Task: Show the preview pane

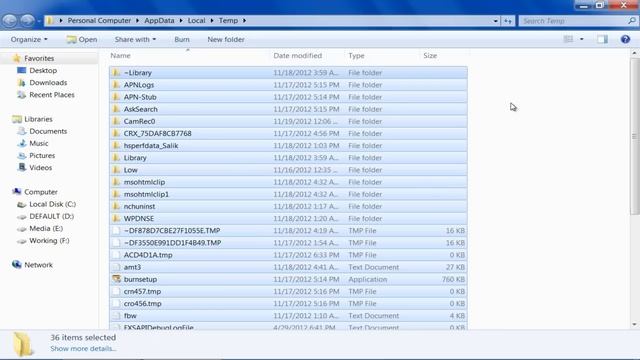Action: click(602, 39)
